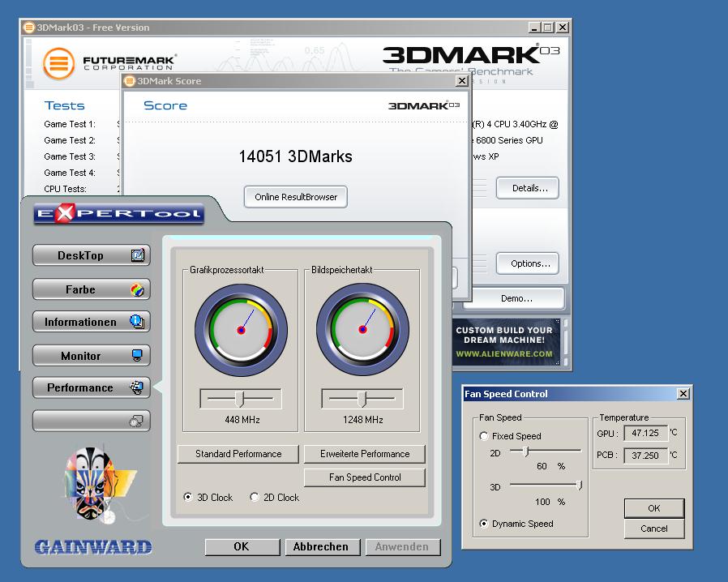Click the GPU temperature field
The height and width of the screenshot is (582, 728).
point(645,433)
